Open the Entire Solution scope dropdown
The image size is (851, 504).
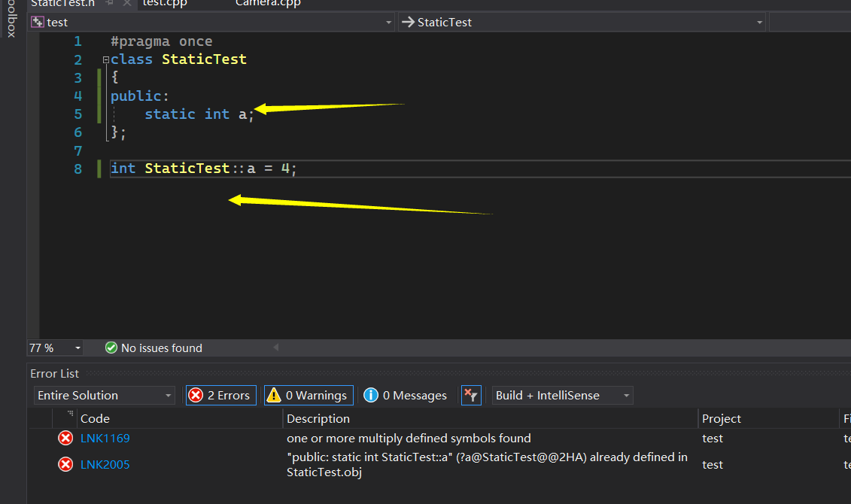[x=104, y=396]
